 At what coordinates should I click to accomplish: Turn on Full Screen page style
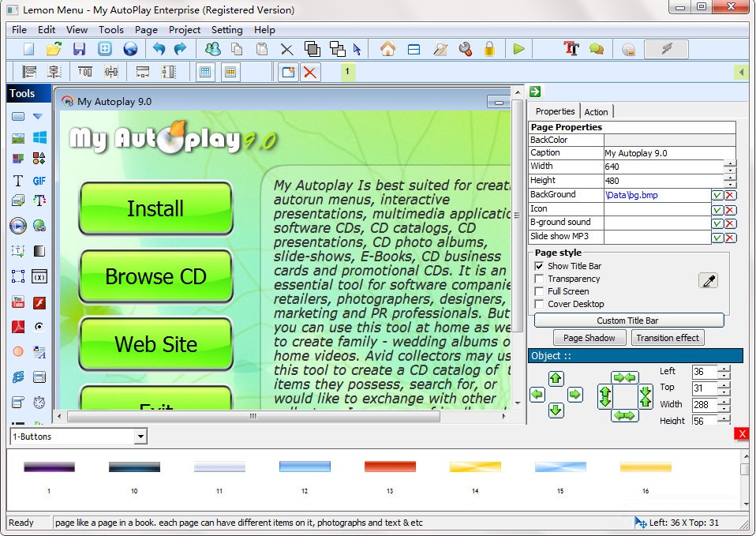[539, 290]
